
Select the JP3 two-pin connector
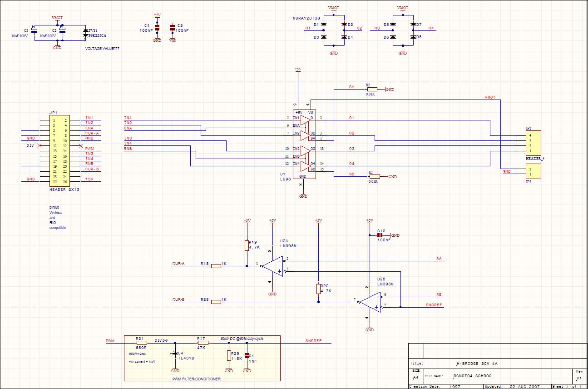click(x=533, y=171)
